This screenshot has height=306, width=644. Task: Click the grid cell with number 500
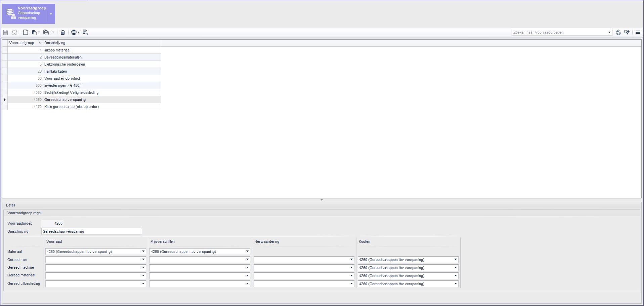tap(25, 85)
